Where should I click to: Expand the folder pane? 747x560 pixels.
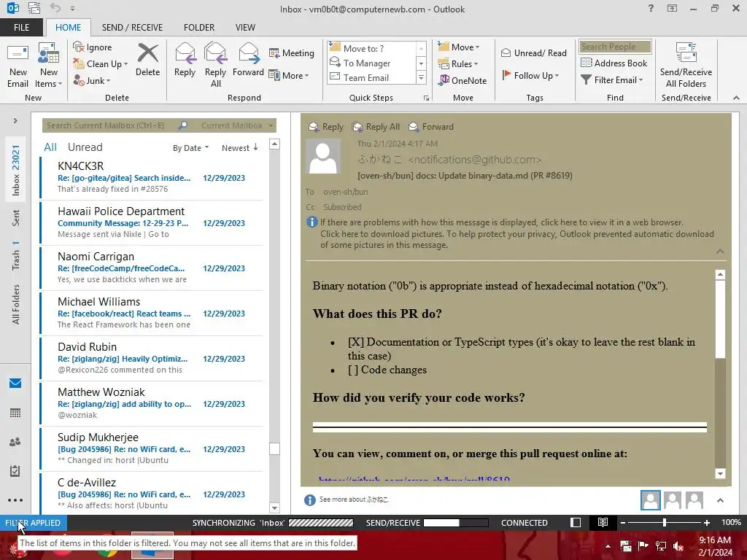click(x=15, y=121)
